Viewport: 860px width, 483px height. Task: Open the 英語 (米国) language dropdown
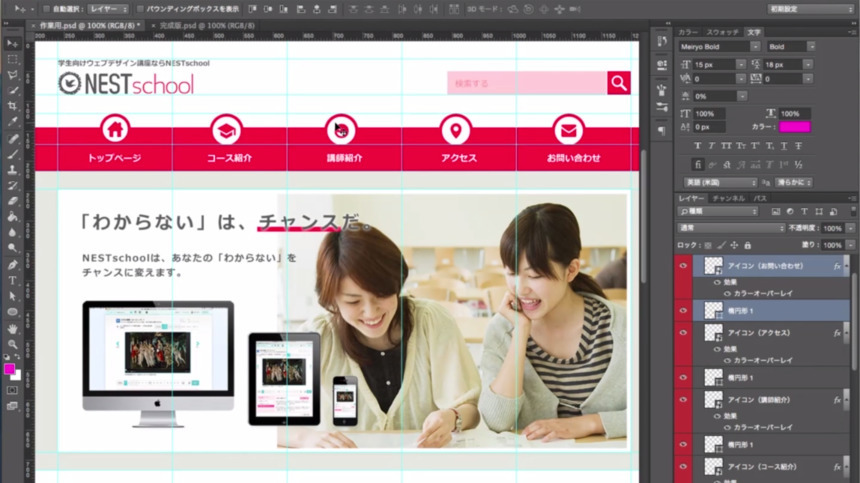[x=720, y=183]
